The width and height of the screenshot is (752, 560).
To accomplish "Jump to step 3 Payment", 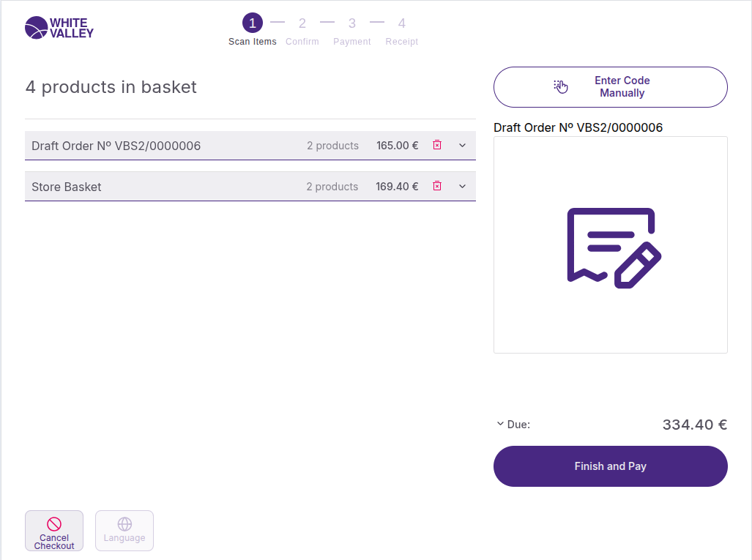I will [x=352, y=24].
